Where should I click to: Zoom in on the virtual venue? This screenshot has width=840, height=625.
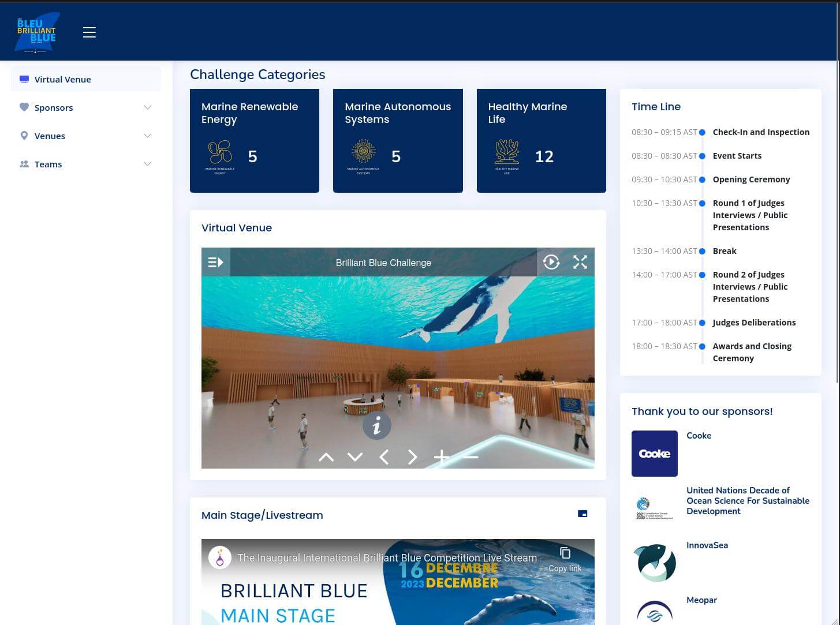tap(442, 457)
